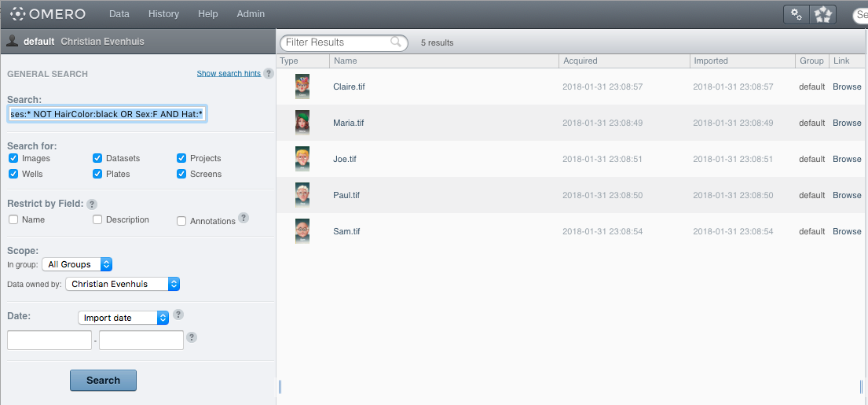Click help icon next to Annotations

pos(244,218)
